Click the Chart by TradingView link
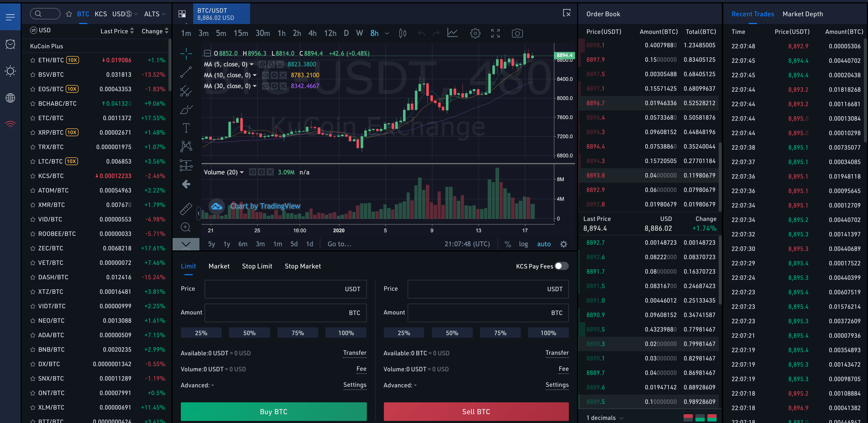This screenshot has width=868, height=423. [x=265, y=206]
